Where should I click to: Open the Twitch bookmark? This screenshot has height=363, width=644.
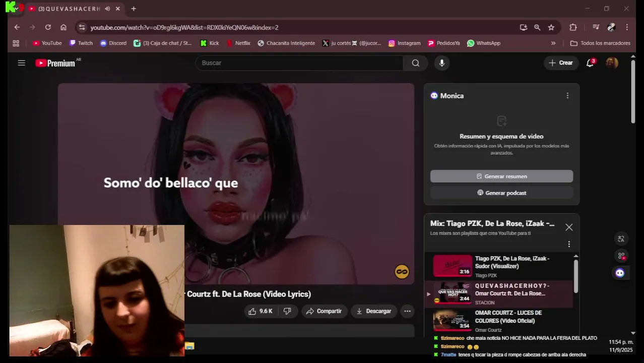81,43
